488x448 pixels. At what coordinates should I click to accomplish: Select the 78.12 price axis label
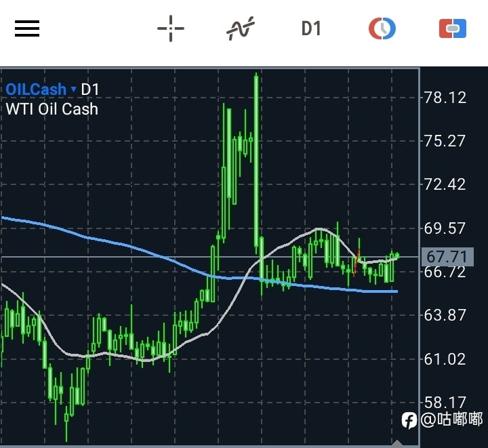(445, 98)
